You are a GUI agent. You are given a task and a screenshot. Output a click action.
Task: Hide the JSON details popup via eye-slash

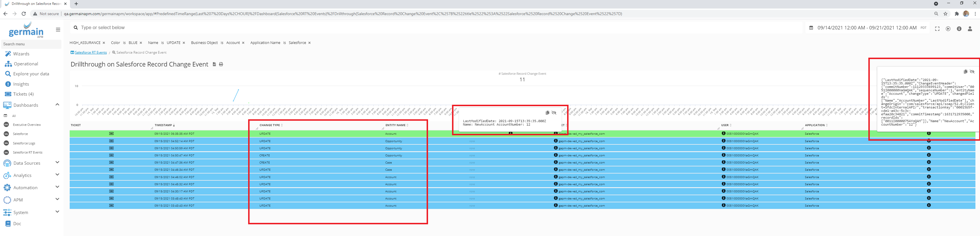[972, 71]
